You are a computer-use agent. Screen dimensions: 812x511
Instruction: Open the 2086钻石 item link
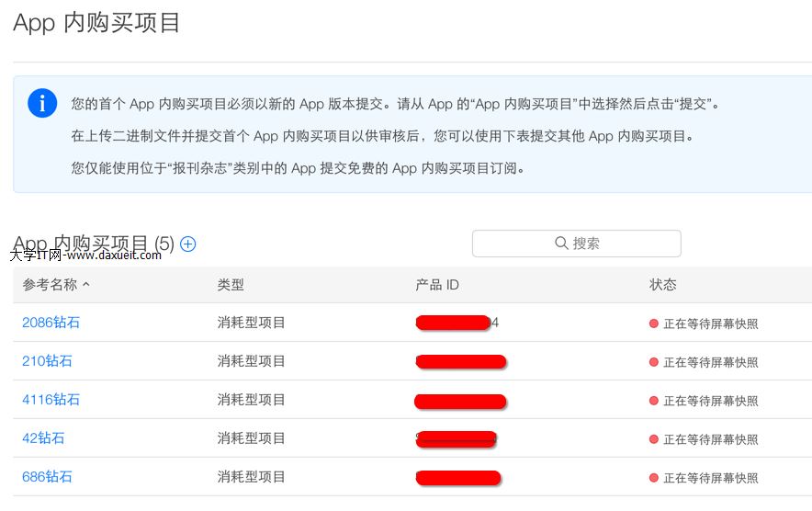coord(51,323)
